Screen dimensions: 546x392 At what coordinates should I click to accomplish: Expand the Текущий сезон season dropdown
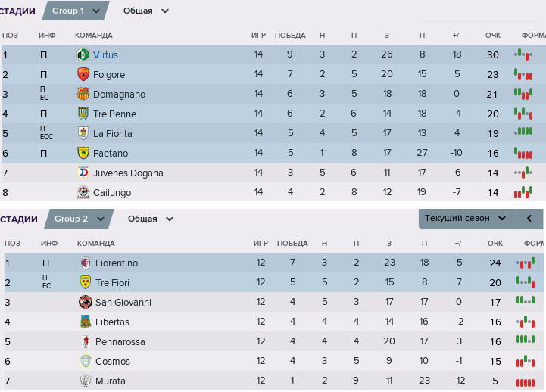(x=467, y=219)
